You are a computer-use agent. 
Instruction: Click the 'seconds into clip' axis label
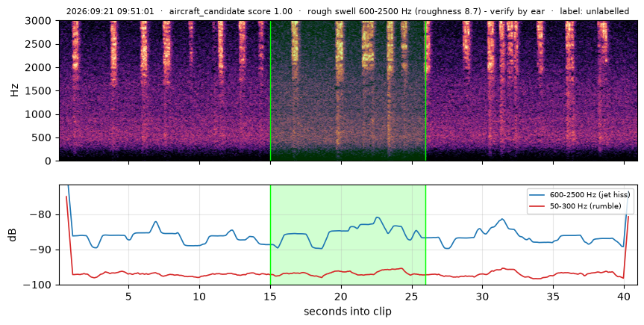pos(348,312)
